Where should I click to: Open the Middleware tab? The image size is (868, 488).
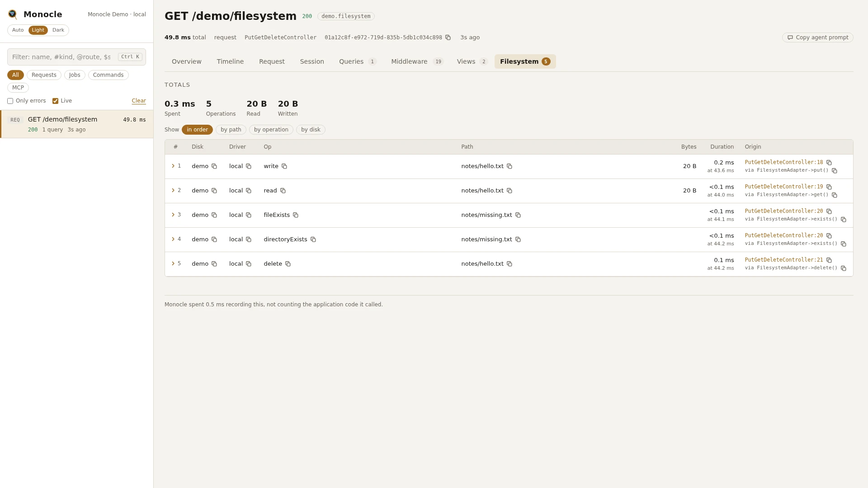417,61
